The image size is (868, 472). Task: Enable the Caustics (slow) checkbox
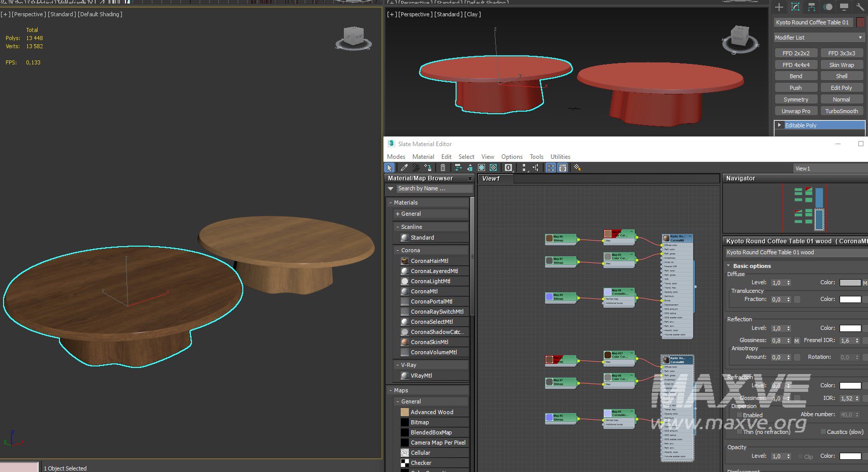[x=823, y=432]
